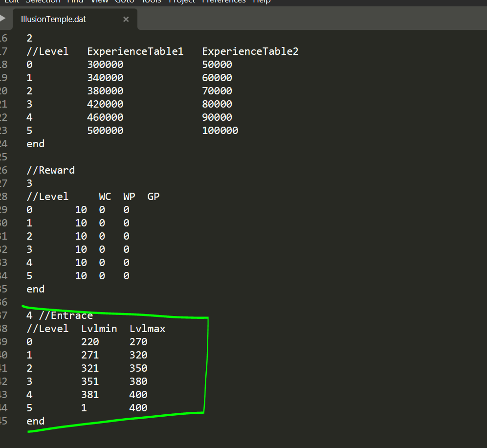487x448 pixels.
Task: Open the View menu
Action: (x=100, y=1)
